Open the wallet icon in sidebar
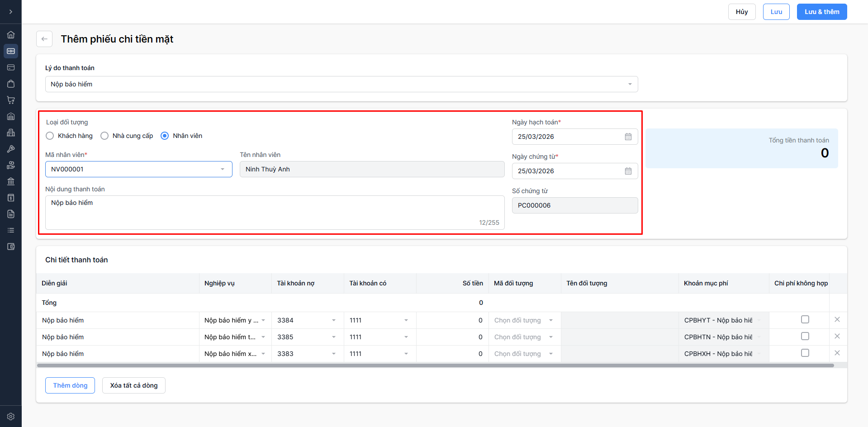The height and width of the screenshot is (427, 868). coord(11,247)
